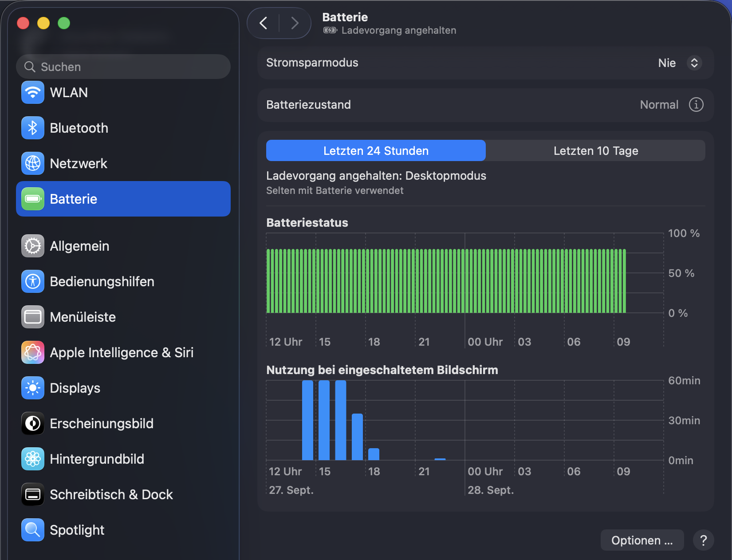Select the Netzwerk globe icon
Screen dimensions: 732x560
[x=33, y=163]
